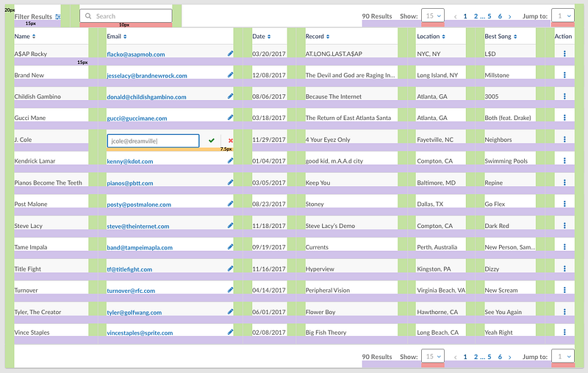Open actions menu for Brand New row
Screen dimensions: 588x373
tap(564, 75)
